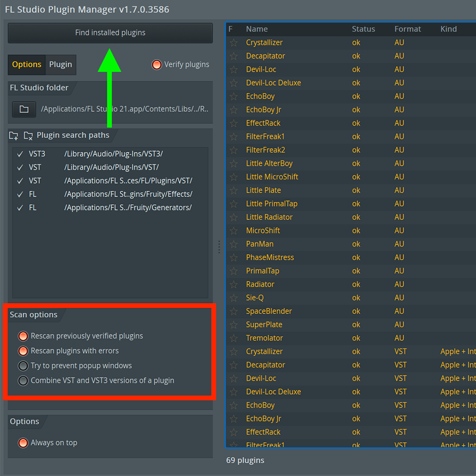Click the FL Studio folder path field

click(125, 109)
